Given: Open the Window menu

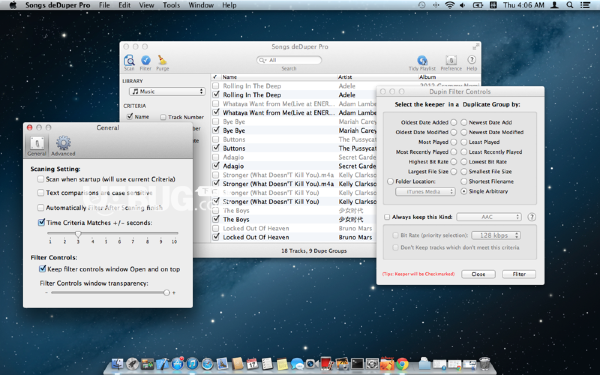Looking at the screenshot, I should pyautogui.click(x=201, y=5).
